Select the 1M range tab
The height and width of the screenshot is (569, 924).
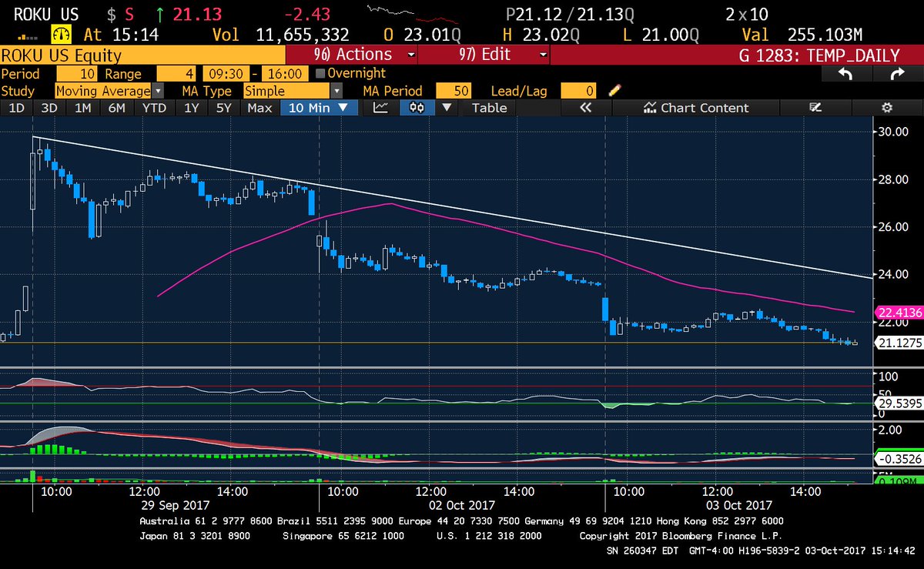click(x=83, y=108)
